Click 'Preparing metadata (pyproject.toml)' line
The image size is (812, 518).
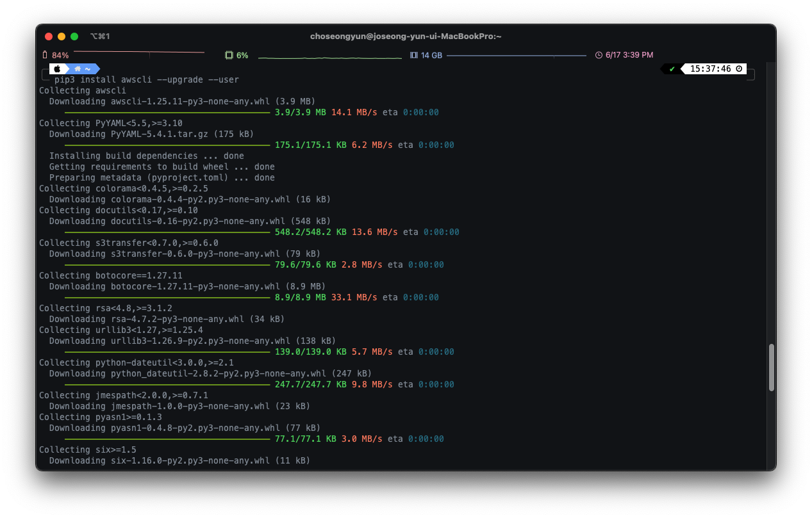162,177
